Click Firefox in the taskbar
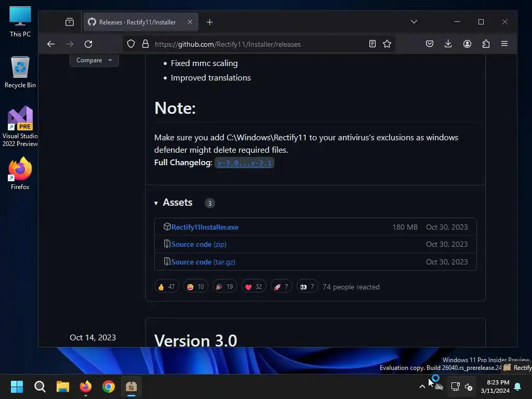The width and height of the screenshot is (532, 399). coord(86,387)
